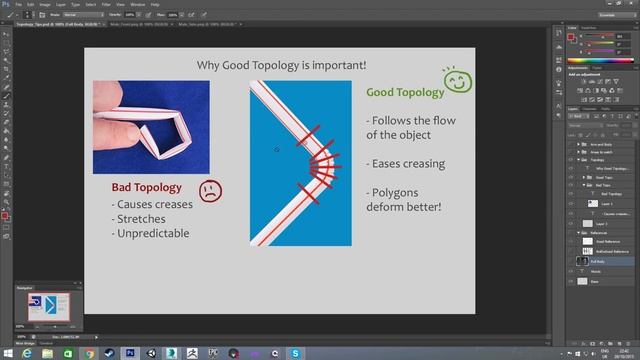The height and width of the screenshot is (360, 640).
Task: Hide the 'Why Good Topology' text layer
Action: [571, 169]
